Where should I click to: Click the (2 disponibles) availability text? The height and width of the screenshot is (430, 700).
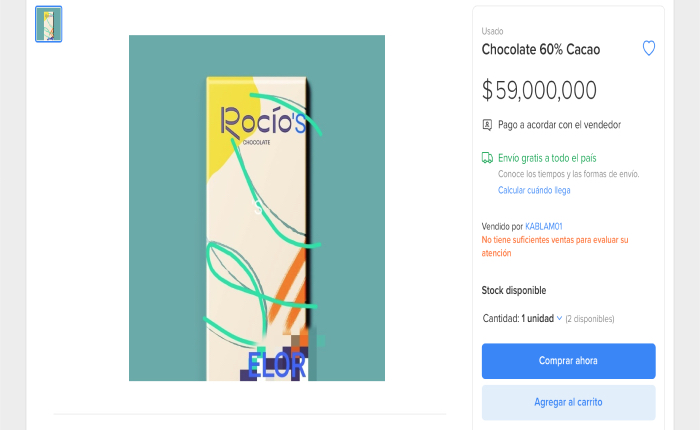[x=590, y=319]
